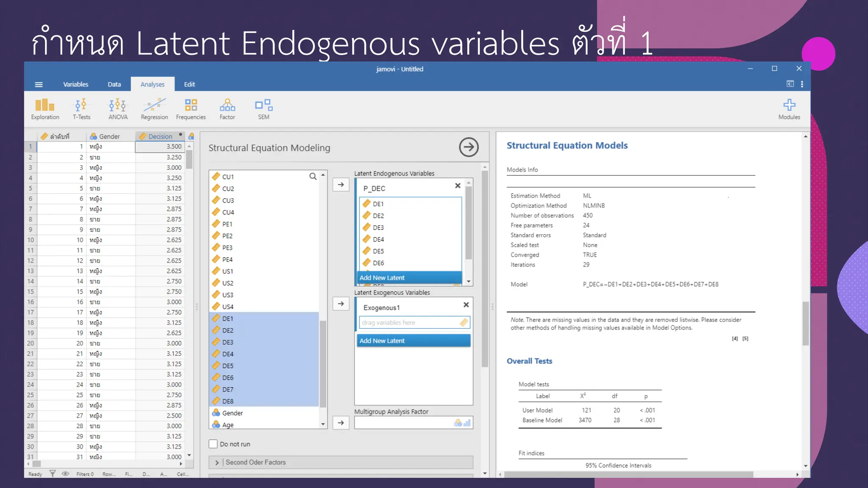Click Add New Latent under Exogenous Variables
868x488 pixels.
point(413,341)
